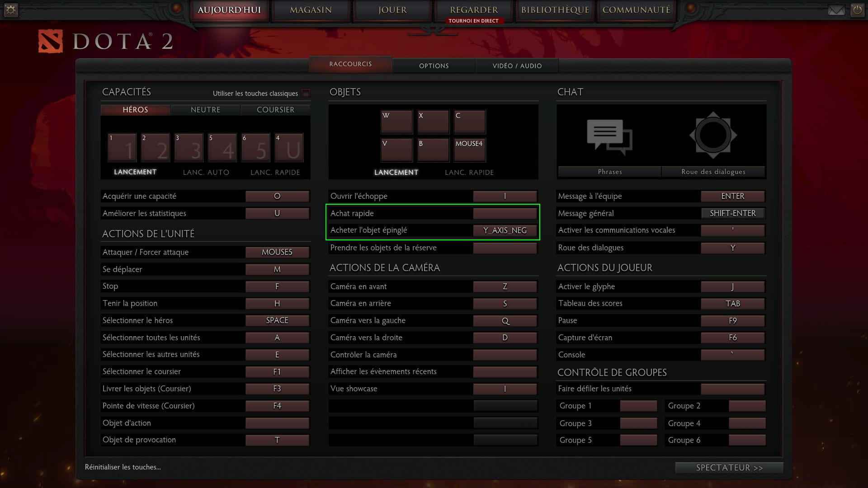The width and height of the screenshot is (868, 488).
Task: Click the Dota 2 logo
Action: tap(50, 42)
